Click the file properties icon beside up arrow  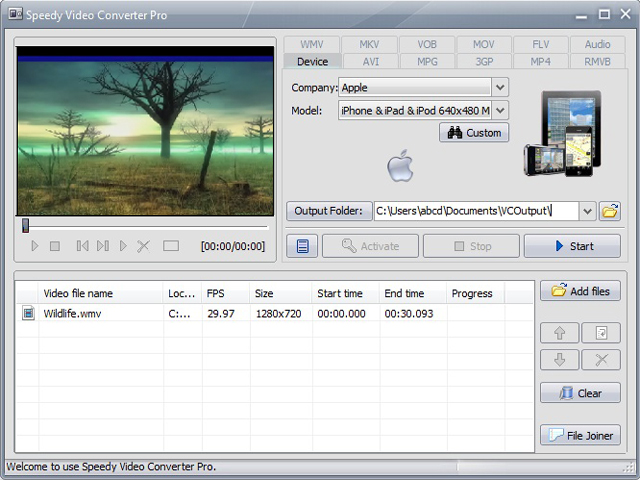(601, 334)
